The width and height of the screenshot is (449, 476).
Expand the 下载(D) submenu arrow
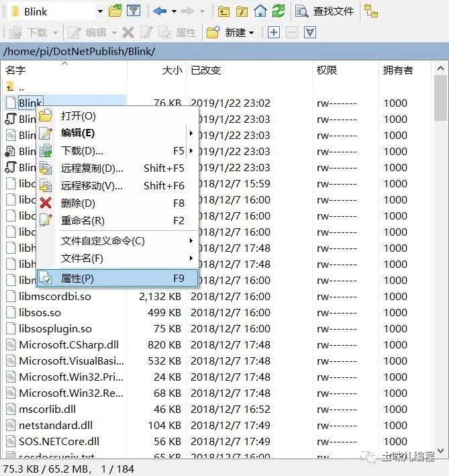[191, 151]
